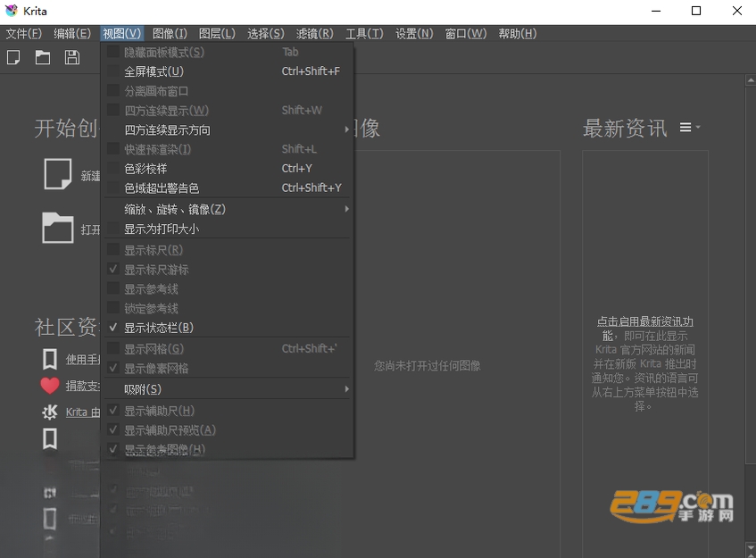This screenshot has height=558, width=756.
Task: Click the large new file icon under 开始创作
Action: 58,173
